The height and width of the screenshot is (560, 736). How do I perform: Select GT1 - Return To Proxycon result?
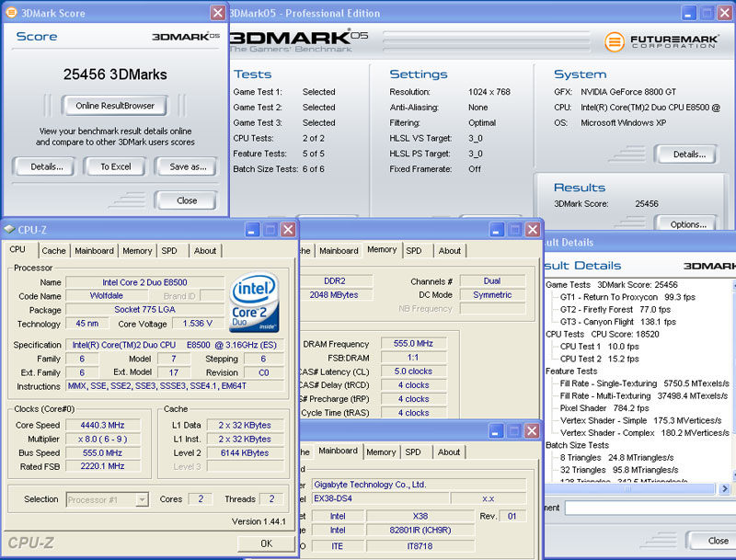(627, 297)
